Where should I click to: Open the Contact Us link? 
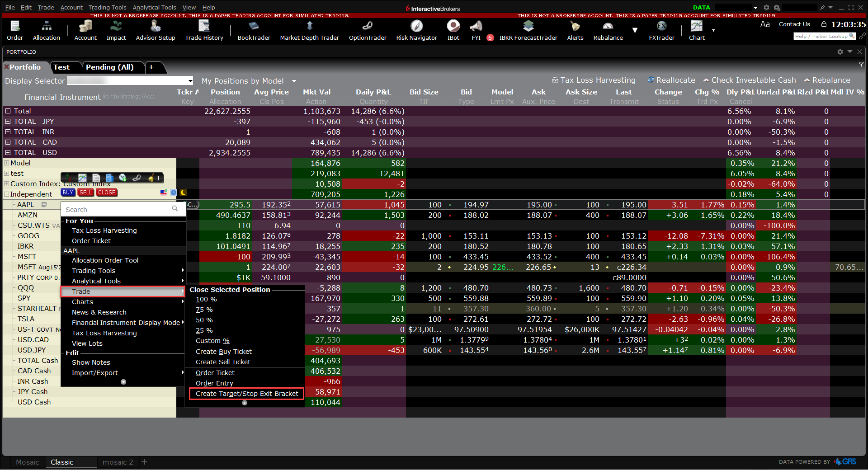pos(794,24)
